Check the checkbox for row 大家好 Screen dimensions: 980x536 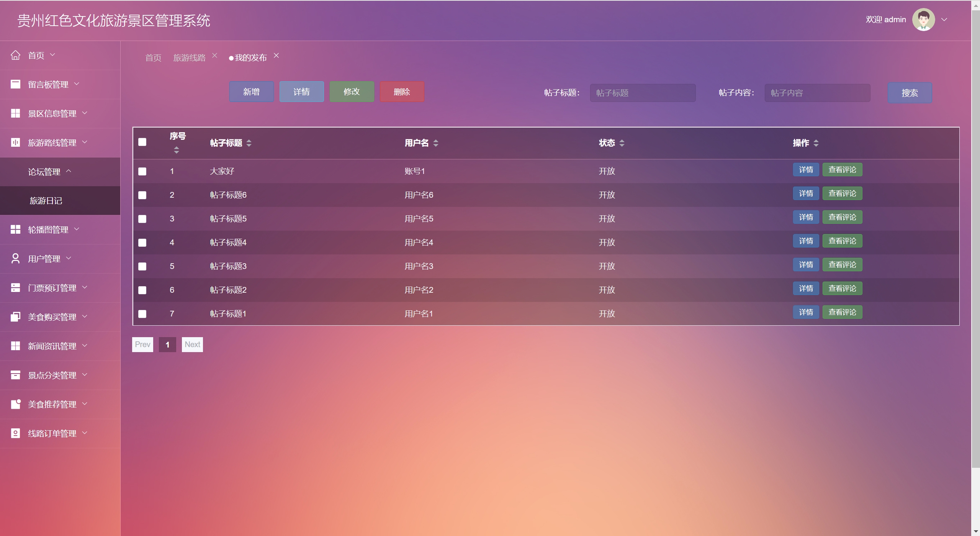point(142,171)
